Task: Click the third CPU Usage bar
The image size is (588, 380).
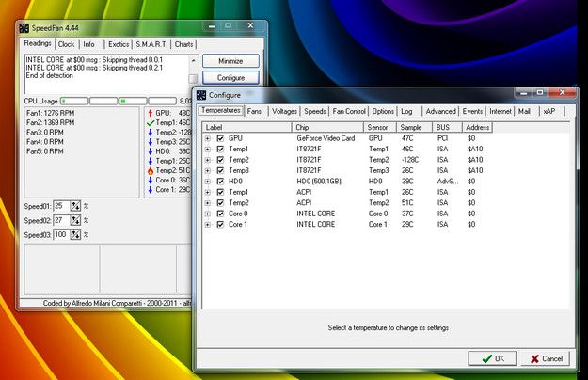Action: 133,102
